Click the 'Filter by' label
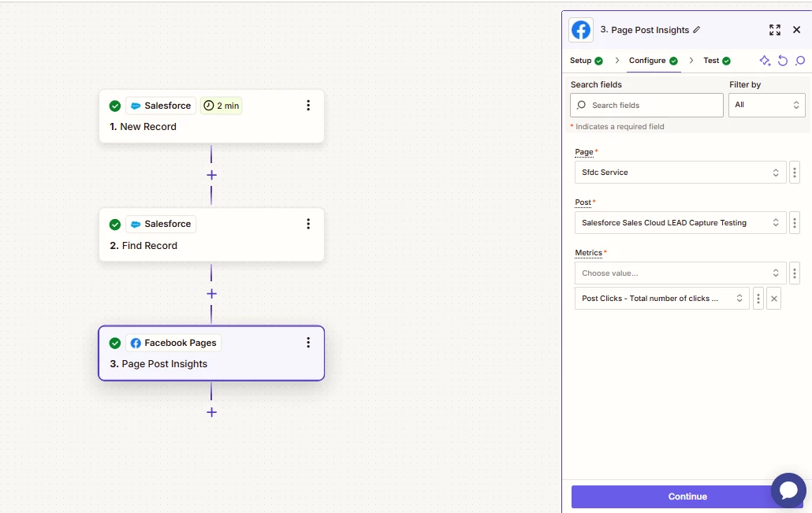The width and height of the screenshot is (812, 513). pos(745,85)
